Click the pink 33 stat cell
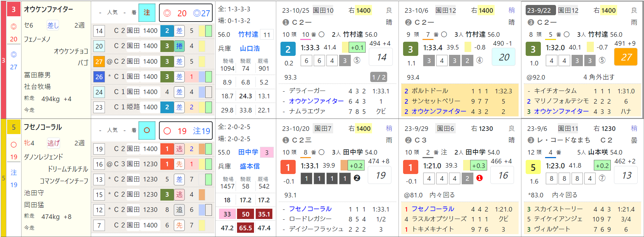Viewport: 644px width, 237px height. 227,214
